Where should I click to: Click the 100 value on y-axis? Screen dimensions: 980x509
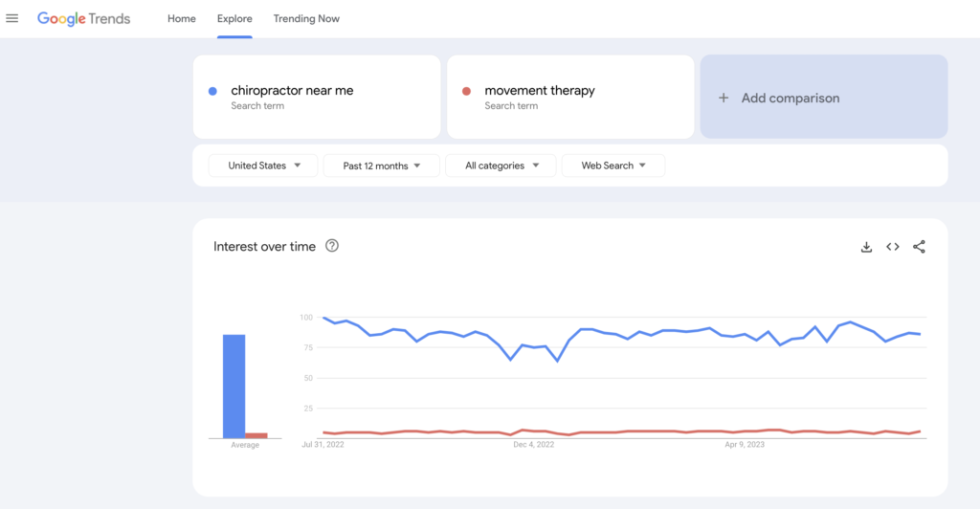point(305,318)
